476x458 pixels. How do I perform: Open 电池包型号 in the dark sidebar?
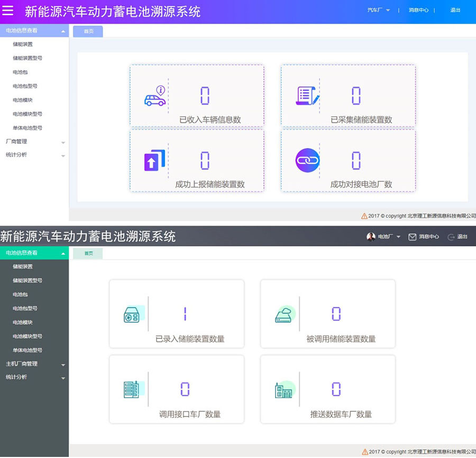(x=25, y=308)
